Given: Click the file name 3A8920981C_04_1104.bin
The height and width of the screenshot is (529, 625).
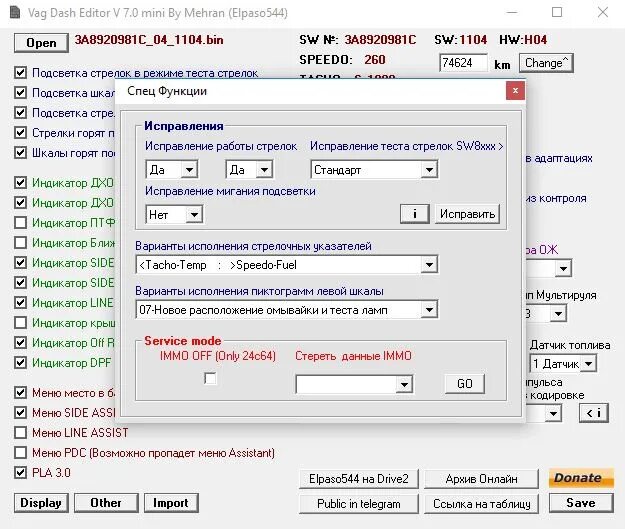Looking at the screenshot, I should click(149, 40).
